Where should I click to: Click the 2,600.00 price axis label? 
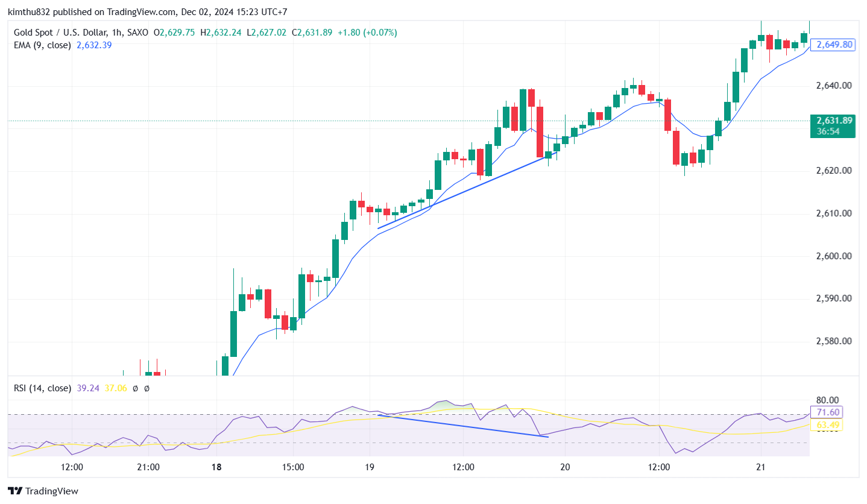point(834,256)
